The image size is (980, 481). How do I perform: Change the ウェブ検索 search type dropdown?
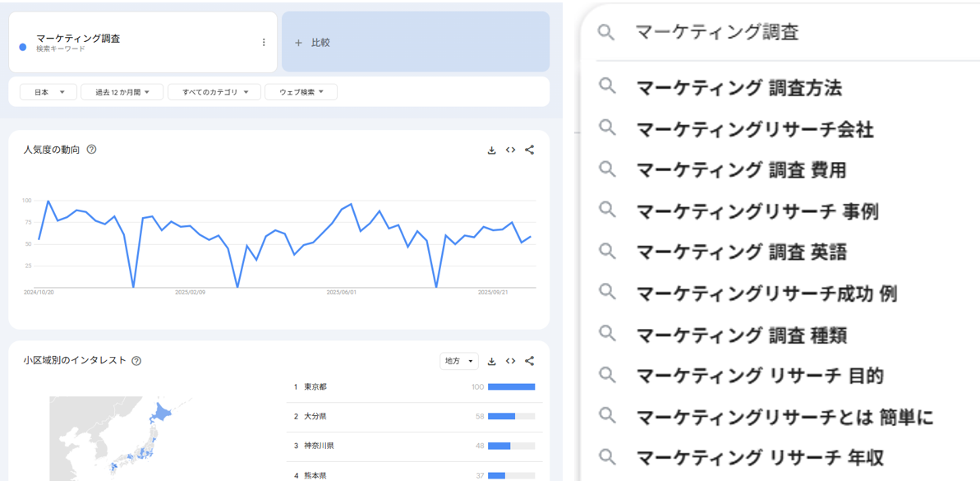(x=301, y=92)
